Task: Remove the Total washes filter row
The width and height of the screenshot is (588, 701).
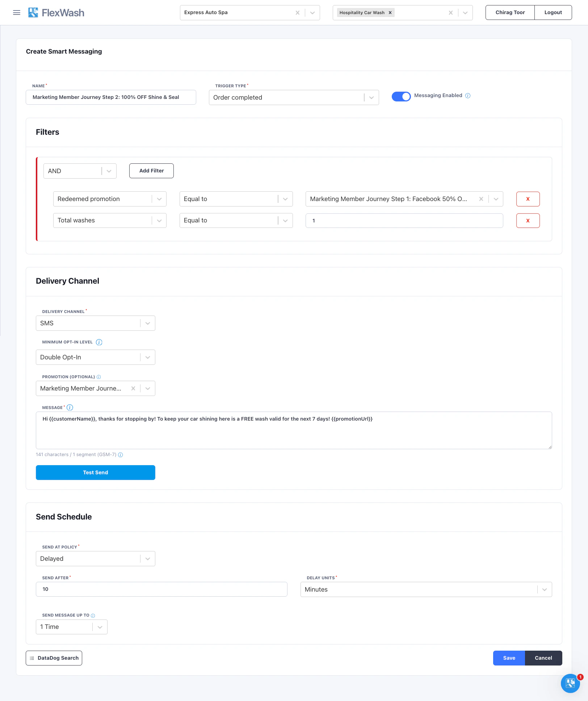Action: click(528, 220)
